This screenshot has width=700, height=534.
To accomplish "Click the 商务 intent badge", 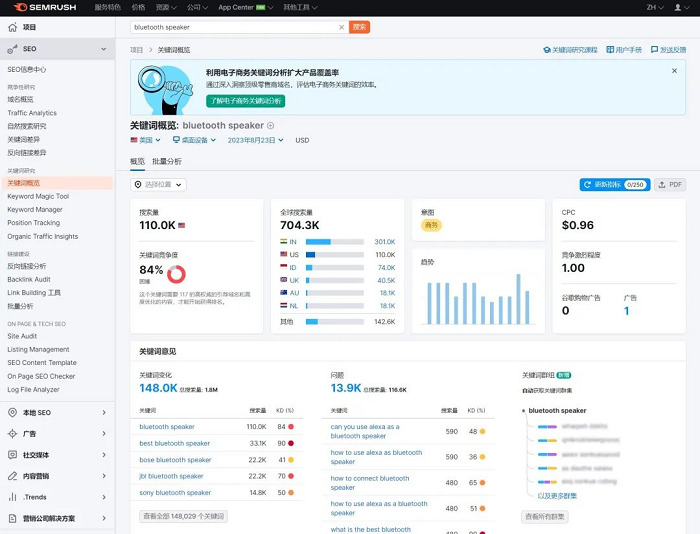I will (431, 225).
